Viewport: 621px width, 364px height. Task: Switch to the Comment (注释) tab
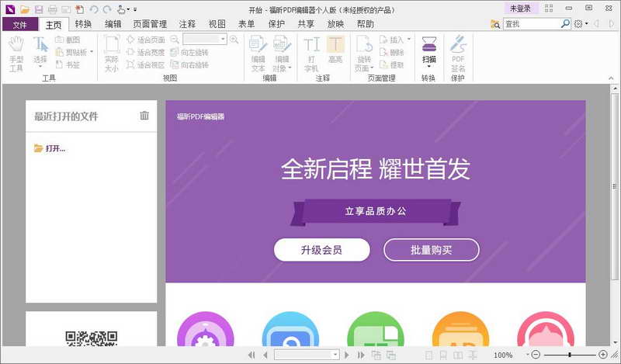coord(187,24)
